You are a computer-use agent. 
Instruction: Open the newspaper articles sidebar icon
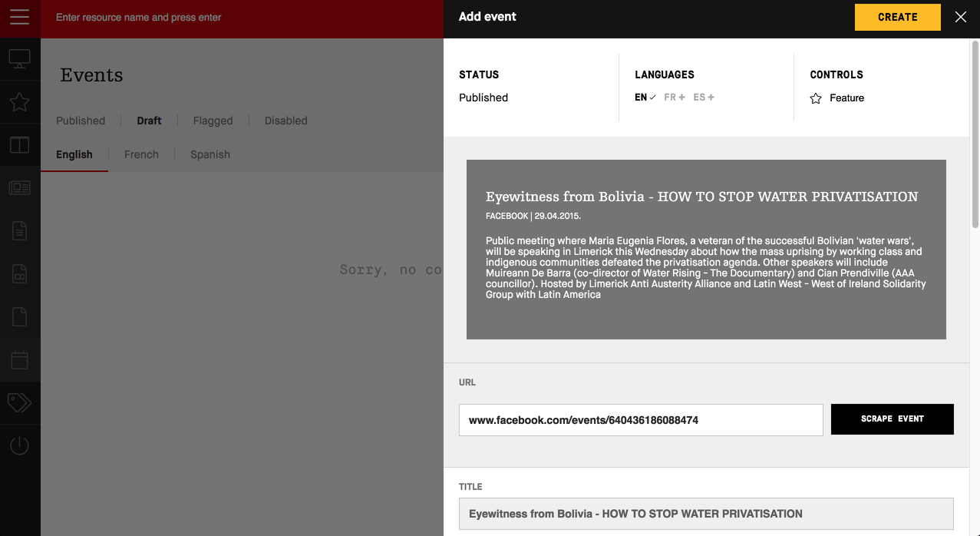[20, 187]
